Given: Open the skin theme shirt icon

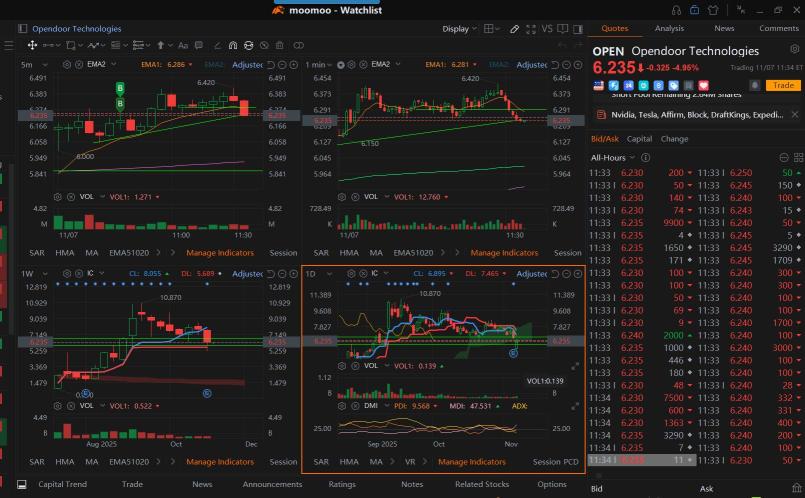Looking at the screenshot, I should pos(713,10).
